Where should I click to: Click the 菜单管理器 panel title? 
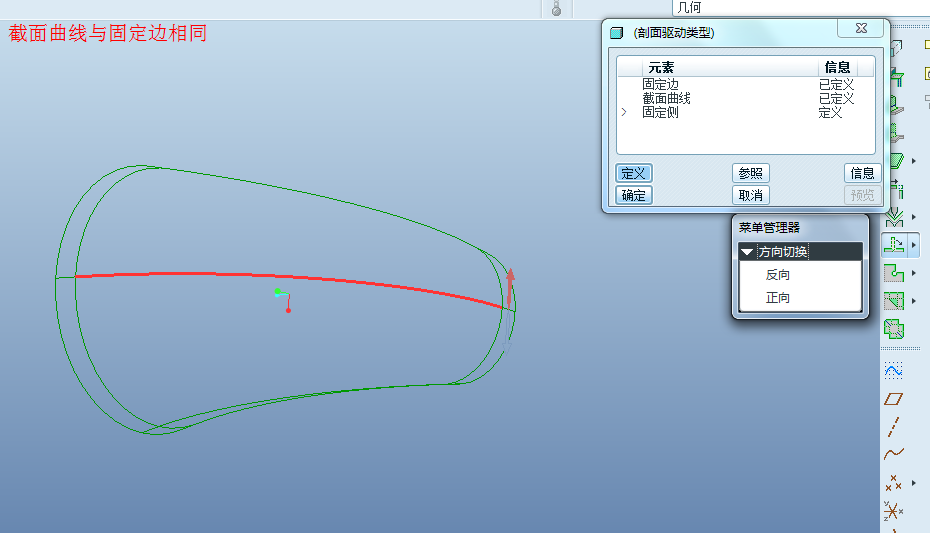coord(769,228)
